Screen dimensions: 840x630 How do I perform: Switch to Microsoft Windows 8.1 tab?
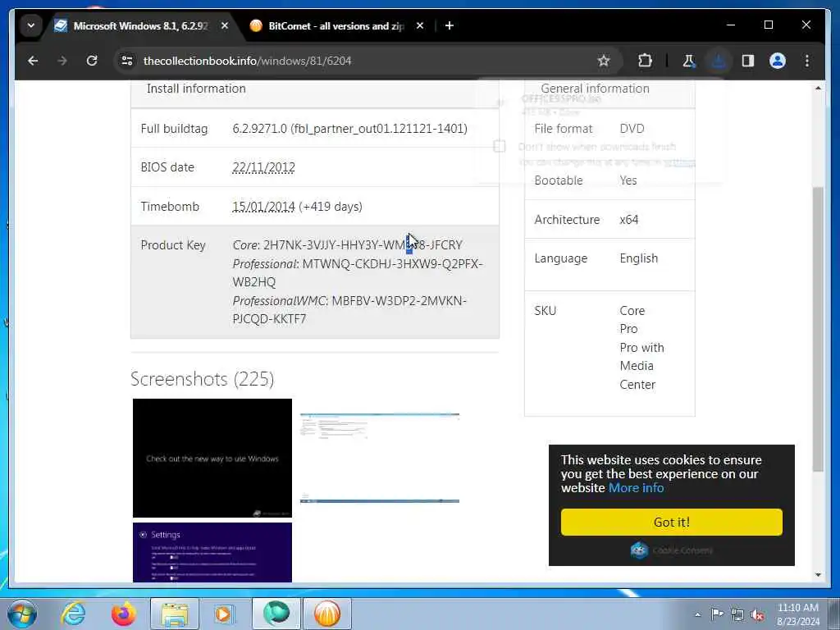pyautogui.click(x=139, y=25)
